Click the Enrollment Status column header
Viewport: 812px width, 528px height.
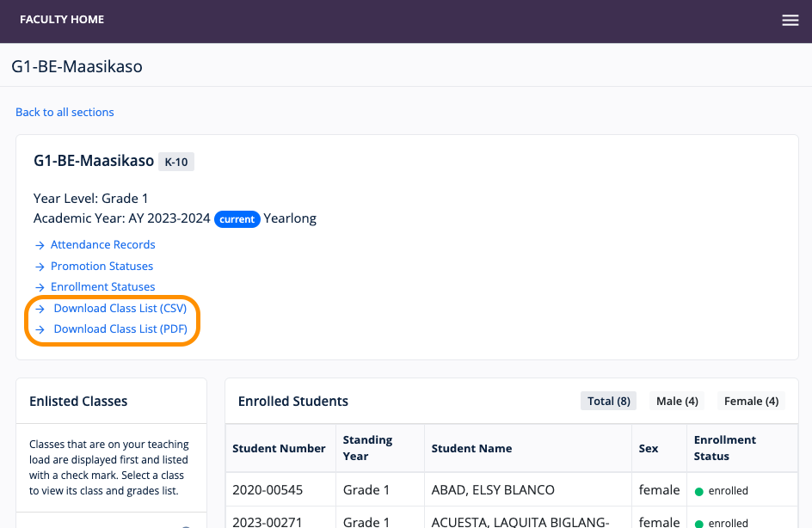click(x=725, y=448)
